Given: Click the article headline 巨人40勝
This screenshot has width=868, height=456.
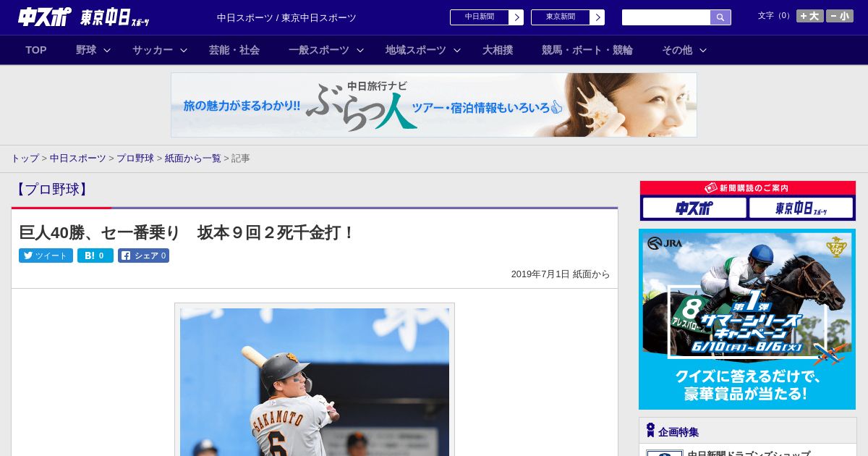Looking at the screenshot, I should click(187, 233).
